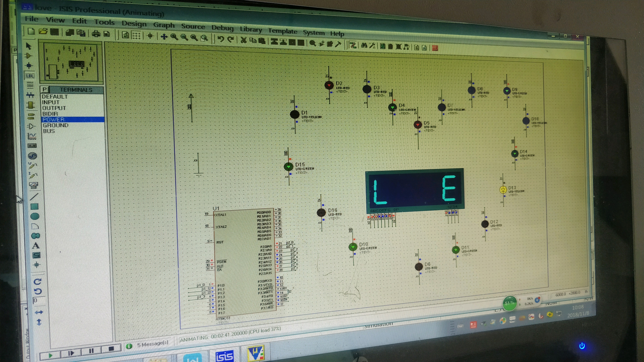Select the 2D text A tool
Viewport: 644px width, 362px height.
tap(36, 246)
